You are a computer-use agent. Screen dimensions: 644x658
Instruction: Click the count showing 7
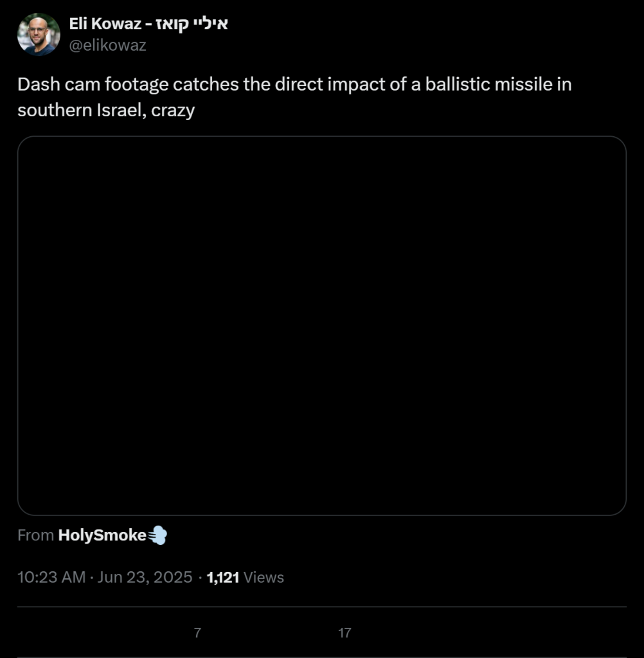197,633
